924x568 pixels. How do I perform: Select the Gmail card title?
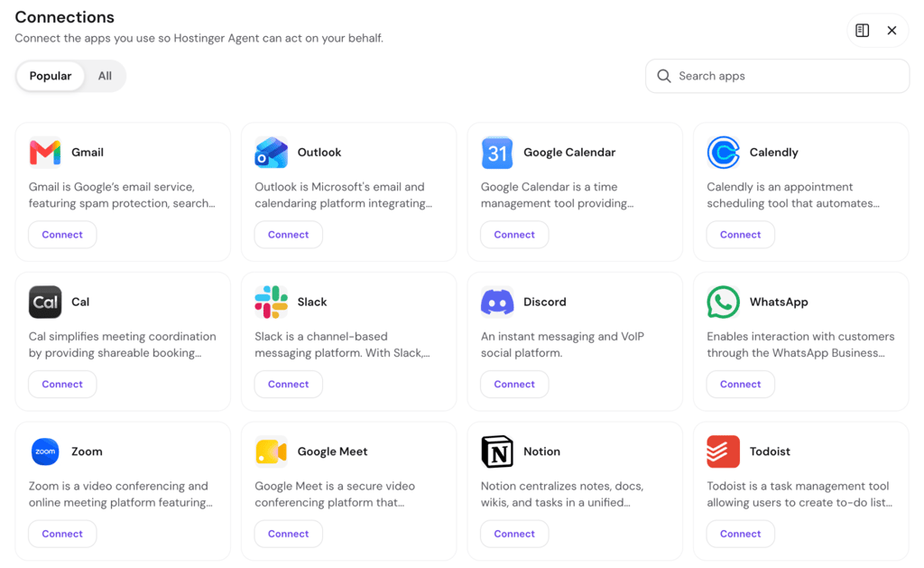point(88,153)
